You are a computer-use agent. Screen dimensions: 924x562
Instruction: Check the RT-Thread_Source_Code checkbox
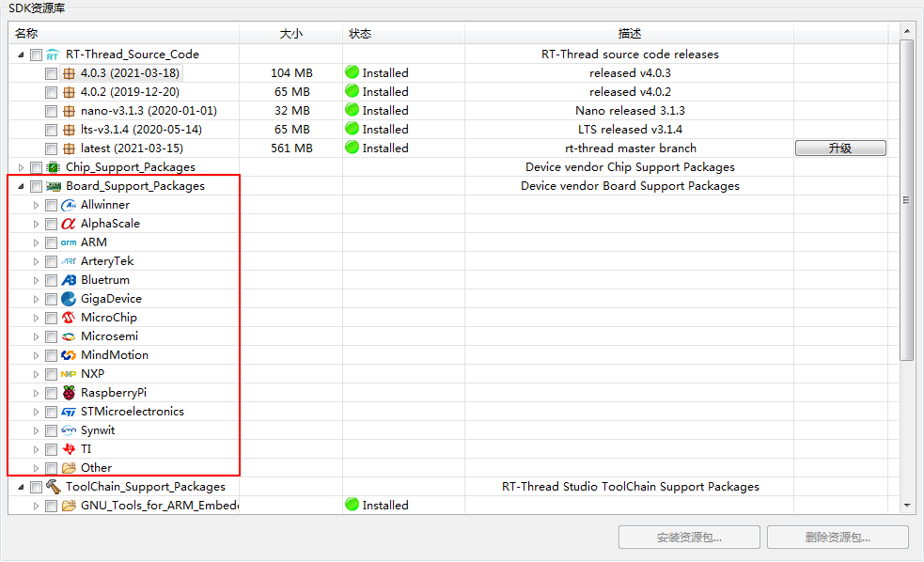[x=36, y=55]
